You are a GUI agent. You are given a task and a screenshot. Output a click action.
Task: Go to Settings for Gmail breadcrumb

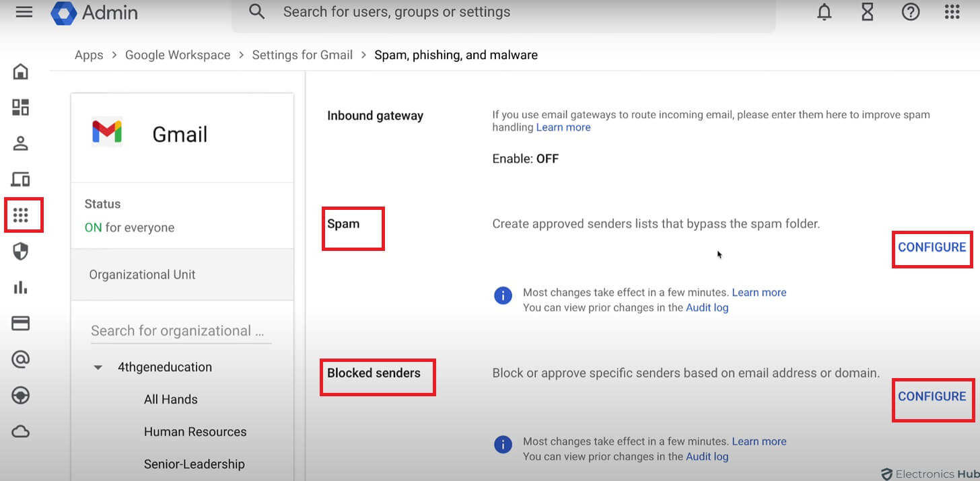pos(302,55)
